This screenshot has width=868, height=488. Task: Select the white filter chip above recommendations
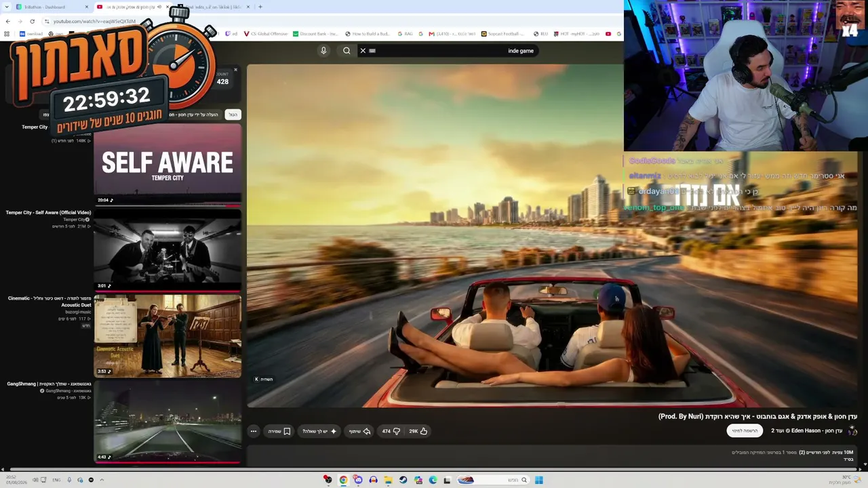coord(233,115)
